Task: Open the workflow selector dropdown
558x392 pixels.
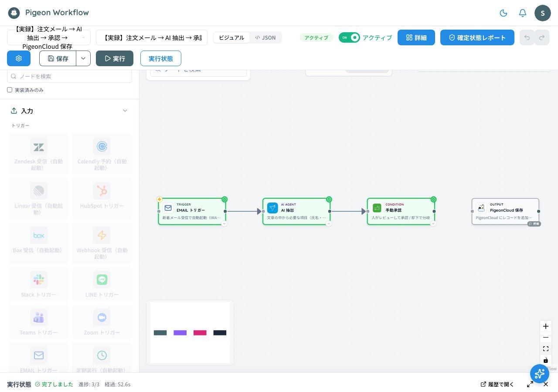Action: click(49, 37)
